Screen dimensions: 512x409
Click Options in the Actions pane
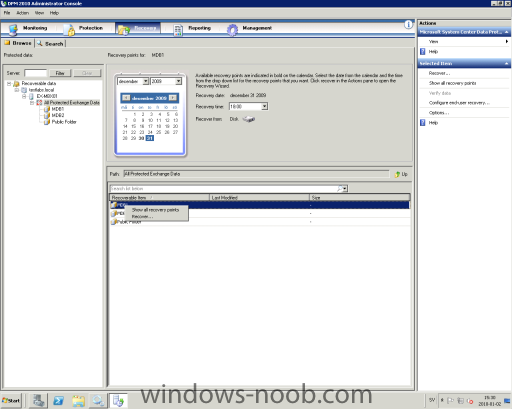439,113
